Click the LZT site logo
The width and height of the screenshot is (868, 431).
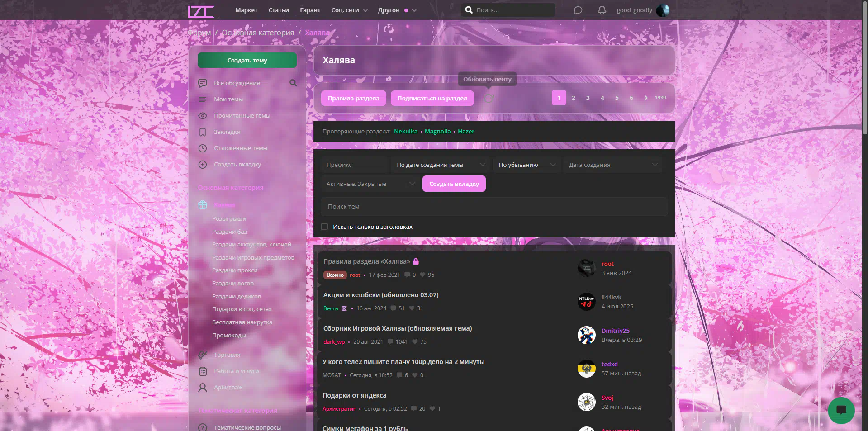tap(201, 11)
